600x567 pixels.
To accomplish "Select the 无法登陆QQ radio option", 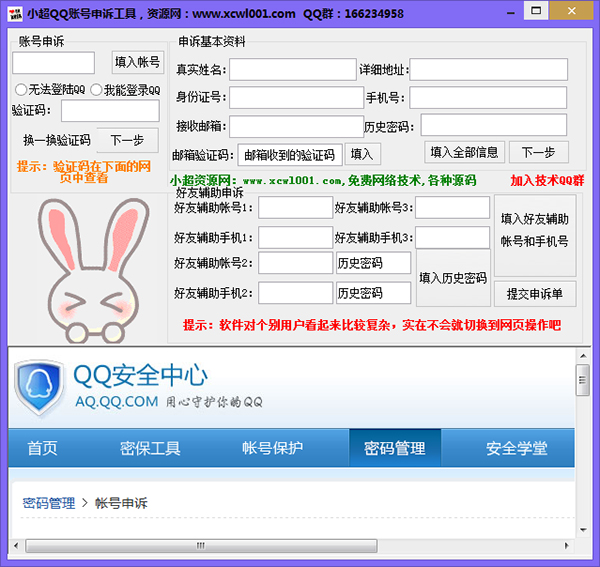I will [x=21, y=90].
